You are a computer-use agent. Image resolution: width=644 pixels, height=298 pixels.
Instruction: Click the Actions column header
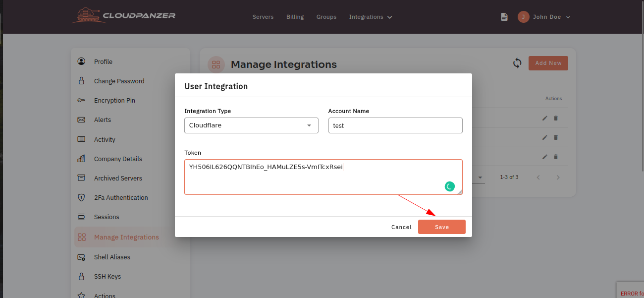point(554,99)
